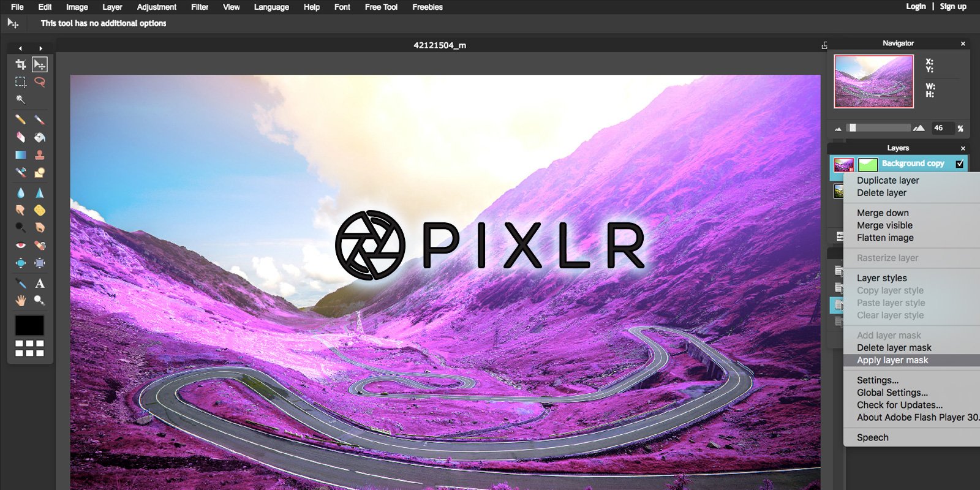Select the Pencil tool
The height and width of the screenshot is (490, 980).
click(x=20, y=119)
